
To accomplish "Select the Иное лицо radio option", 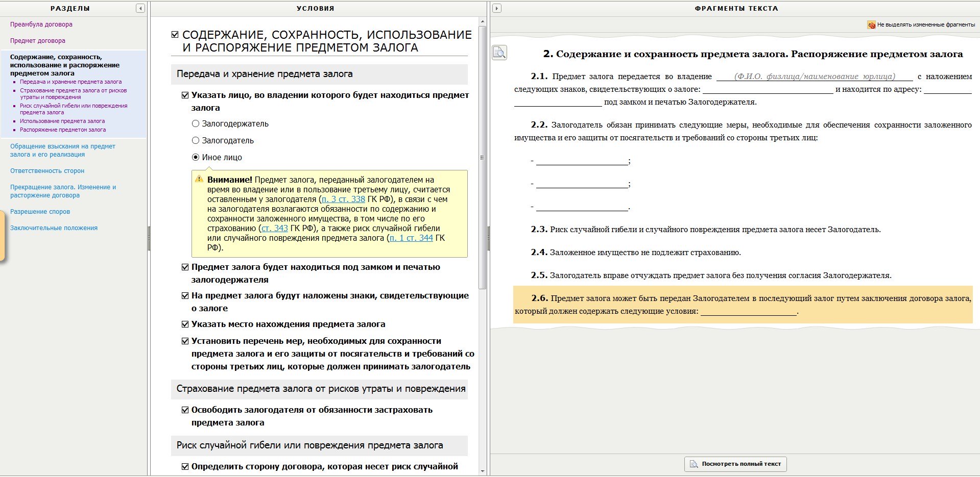I will point(195,157).
